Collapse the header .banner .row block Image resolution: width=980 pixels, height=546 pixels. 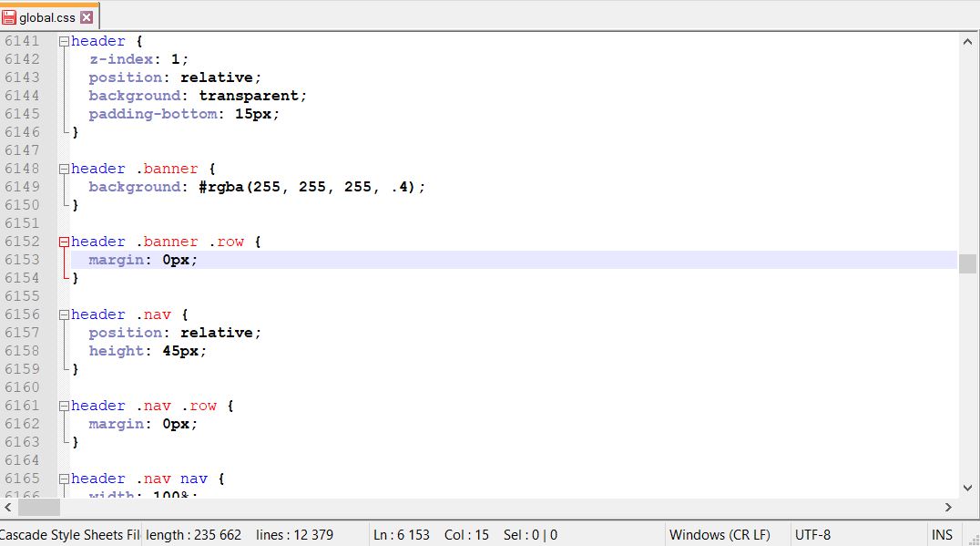coord(64,242)
